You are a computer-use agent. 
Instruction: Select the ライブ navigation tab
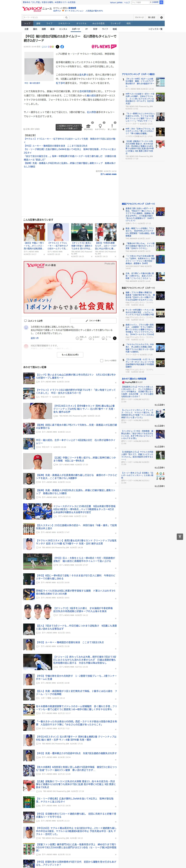[49, 24]
